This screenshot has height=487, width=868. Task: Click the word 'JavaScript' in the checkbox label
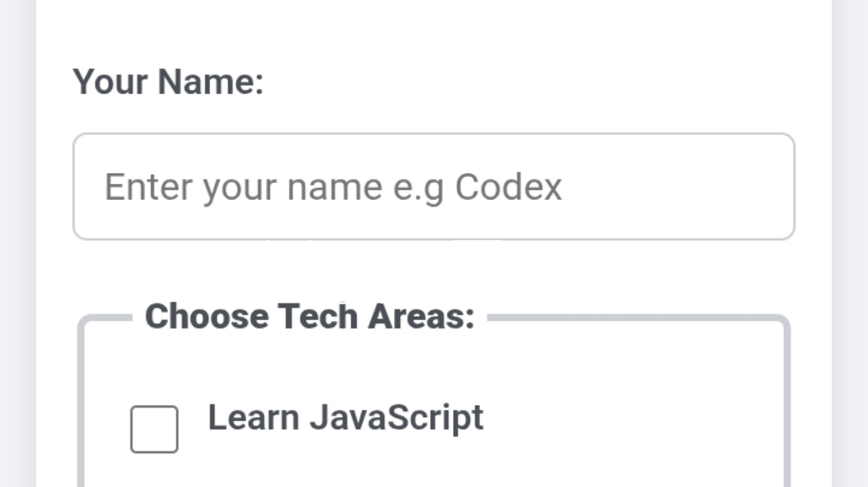397,417
